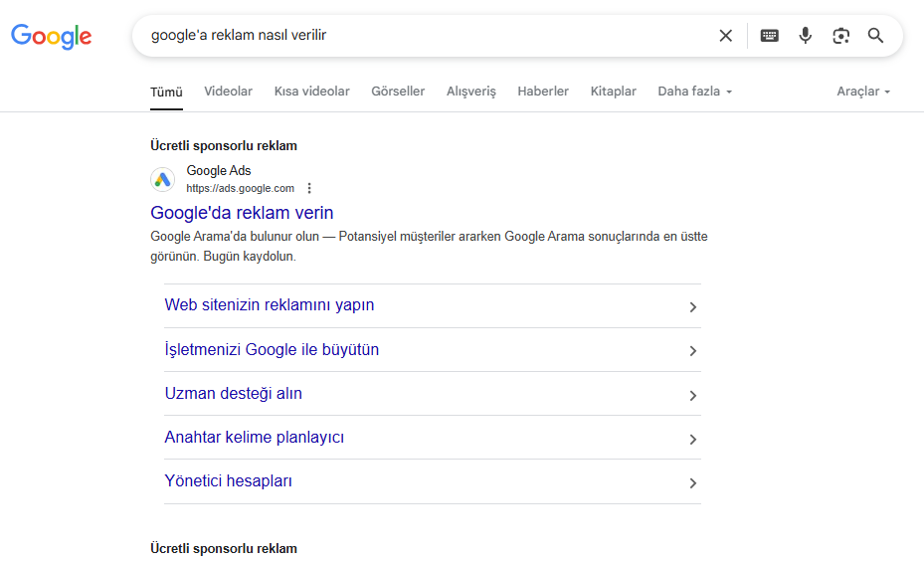This screenshot has width=924, height=561.
Task: Open Web sitenizin reklamını yapın sitelink
Action: (x=270, y=305)
